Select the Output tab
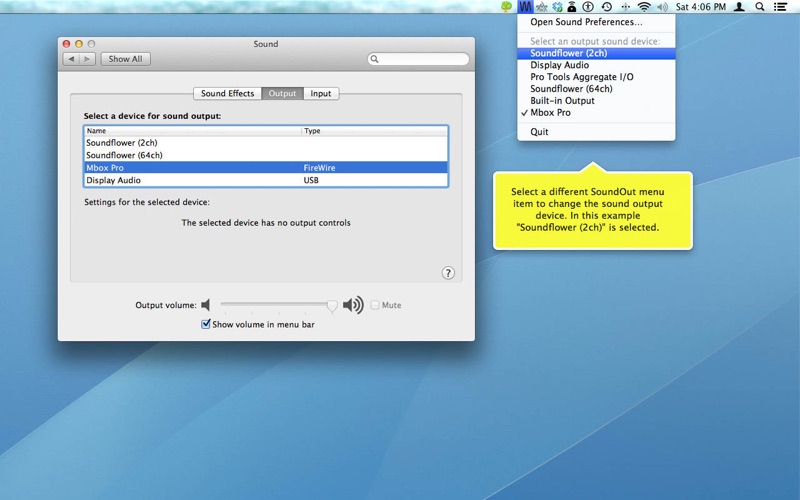Viewport: 800px width, 500px height. click(282, 93)
